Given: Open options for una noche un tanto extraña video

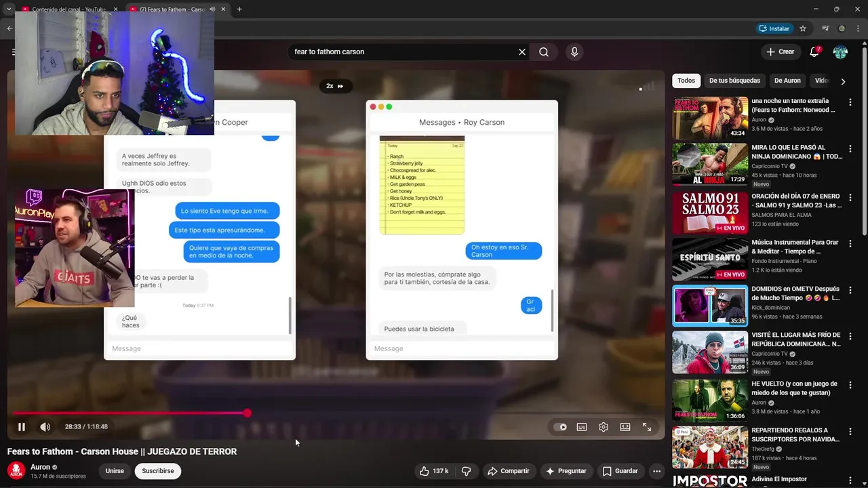Looking at the screenshot, I should (850, 102).
